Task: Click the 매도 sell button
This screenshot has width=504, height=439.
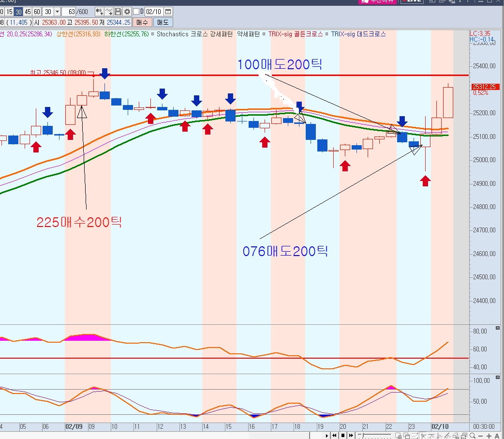Action: [x=163, y=22]
